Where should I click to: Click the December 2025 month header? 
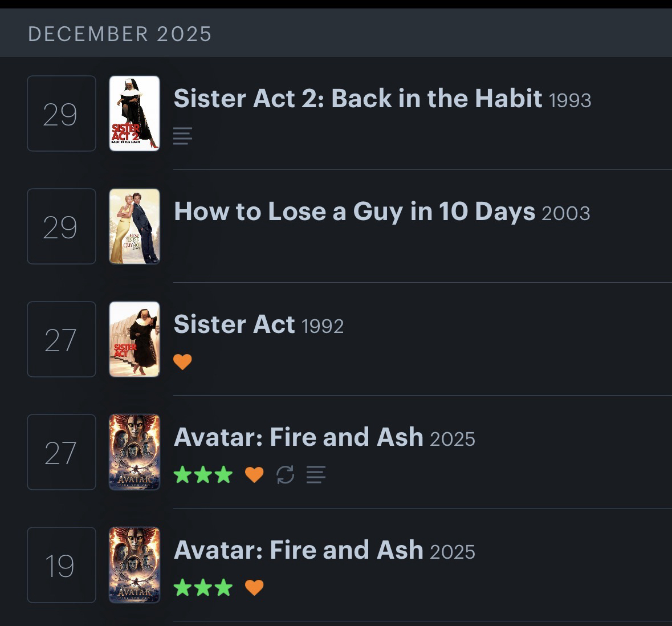point(120,34)
